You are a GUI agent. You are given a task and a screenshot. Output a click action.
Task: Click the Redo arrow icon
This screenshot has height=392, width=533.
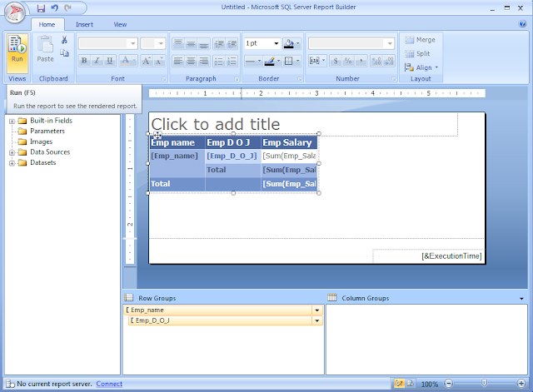tap(68, 7)
